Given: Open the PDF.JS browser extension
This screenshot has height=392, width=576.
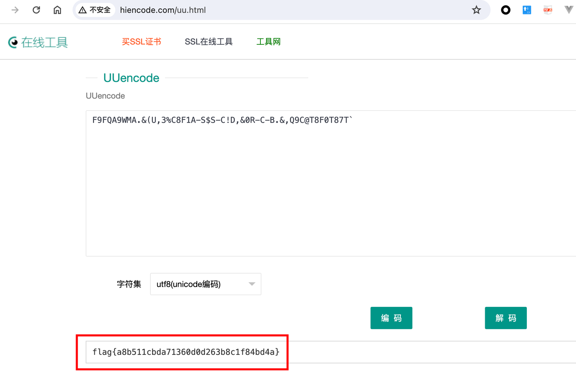Looking at the screenshot, I should click(x=548, y=10).
